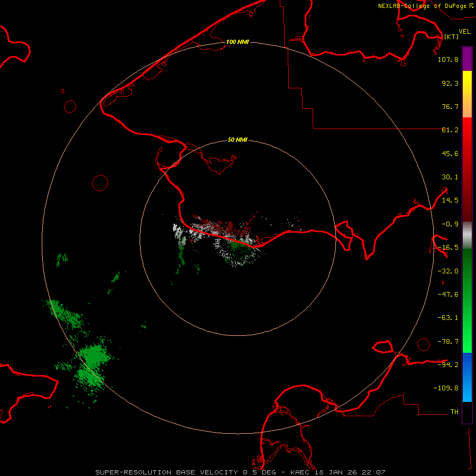The image size is (476, 476).
Task: Click the 100 NMI range ring label
Action: [237, 42]
